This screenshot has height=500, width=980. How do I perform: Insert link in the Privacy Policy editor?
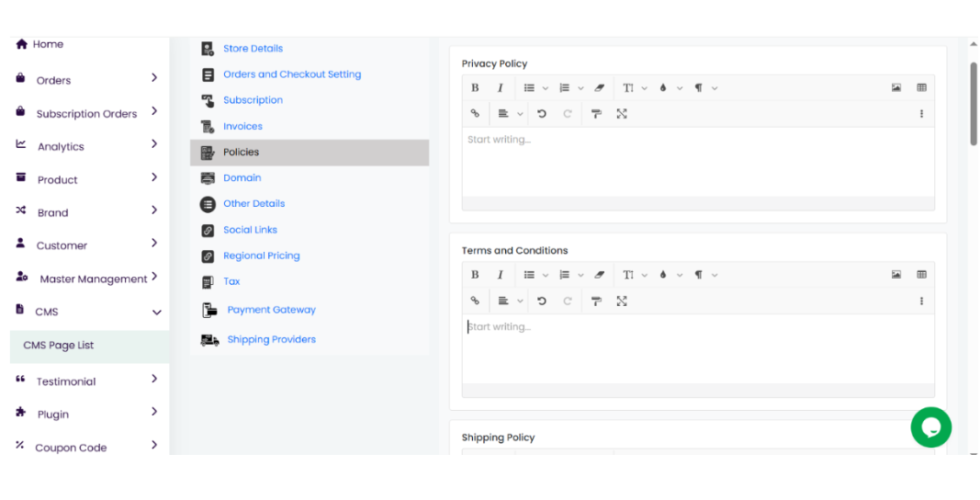click(475, 114)
